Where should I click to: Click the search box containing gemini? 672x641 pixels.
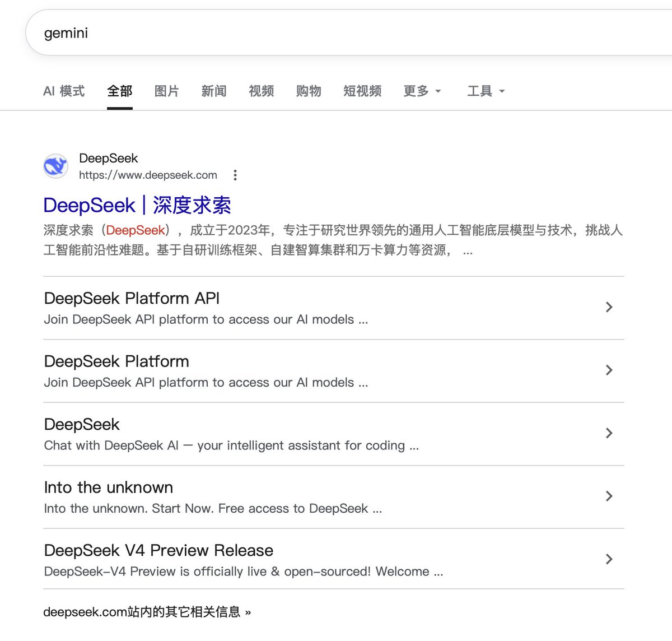(348, 32)
